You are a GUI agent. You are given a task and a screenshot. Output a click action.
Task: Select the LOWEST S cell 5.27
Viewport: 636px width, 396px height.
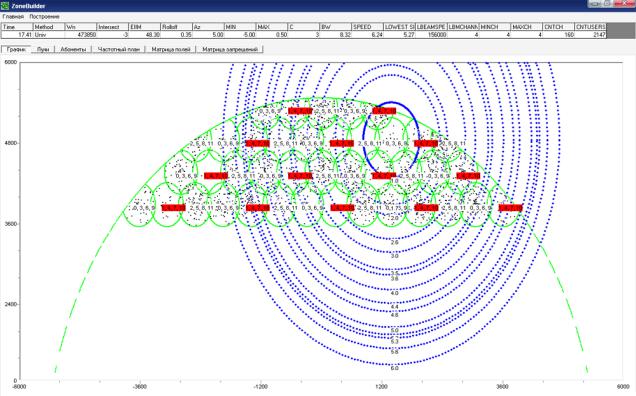[x=399, y=35]
